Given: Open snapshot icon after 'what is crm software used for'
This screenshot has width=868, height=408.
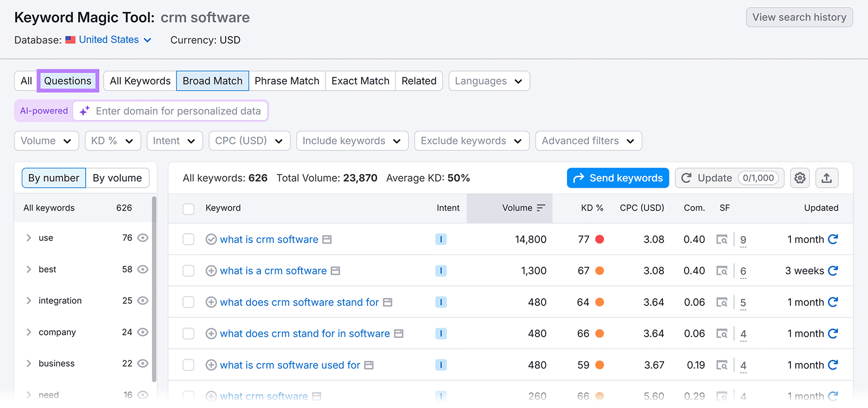Looking at the screenshot, I should coord(369,365).
